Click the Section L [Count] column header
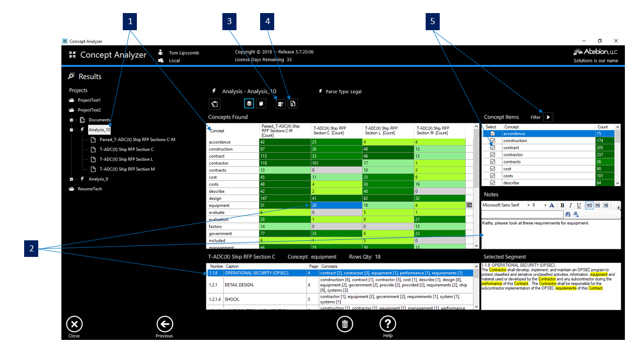This screenshot has height=362, width=644. (388, 131)
